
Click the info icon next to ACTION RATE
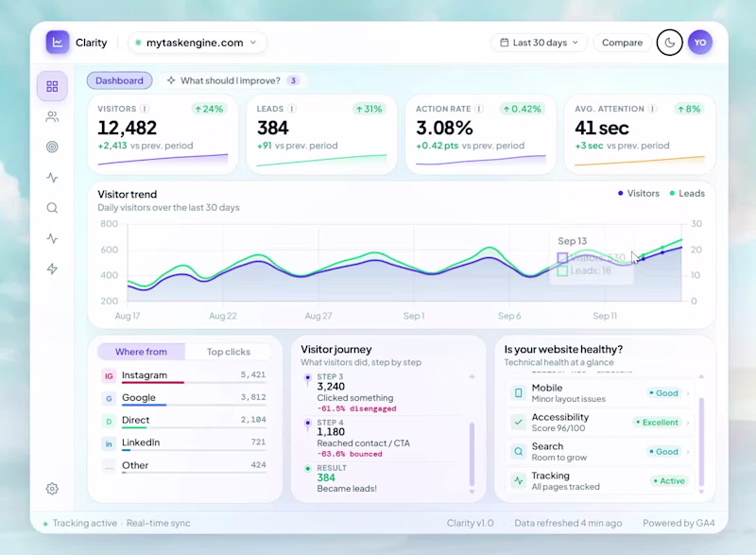tap(479, 109)
